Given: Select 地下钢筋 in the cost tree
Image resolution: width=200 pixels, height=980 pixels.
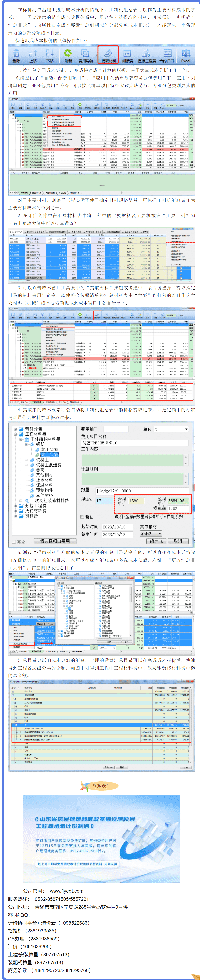Looking at the screenshot, I should [50, 449].
